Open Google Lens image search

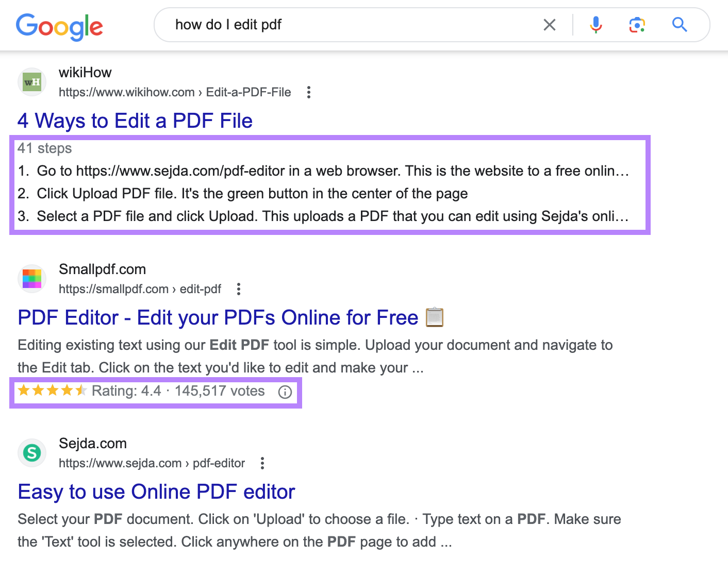(637, 24)
